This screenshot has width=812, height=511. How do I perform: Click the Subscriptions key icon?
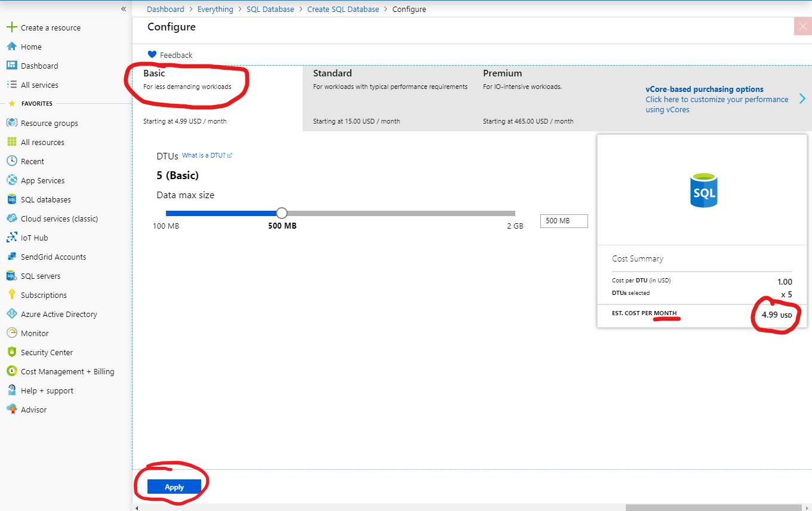coord(11,295)
